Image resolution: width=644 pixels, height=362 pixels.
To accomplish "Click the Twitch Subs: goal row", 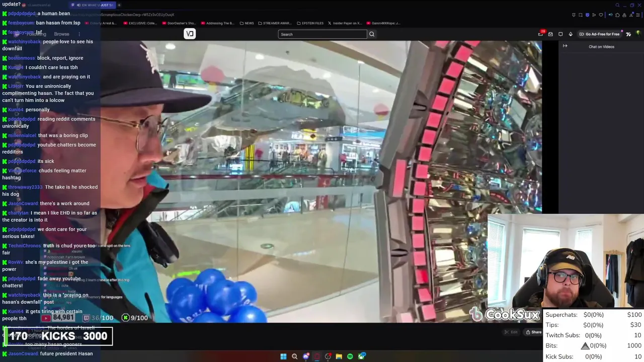I will (594, 335).
